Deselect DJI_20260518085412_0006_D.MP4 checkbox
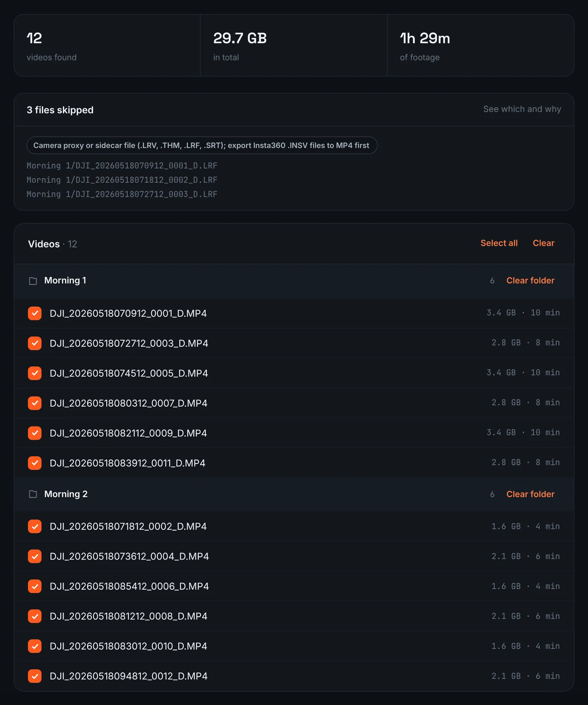 (35, 586)
